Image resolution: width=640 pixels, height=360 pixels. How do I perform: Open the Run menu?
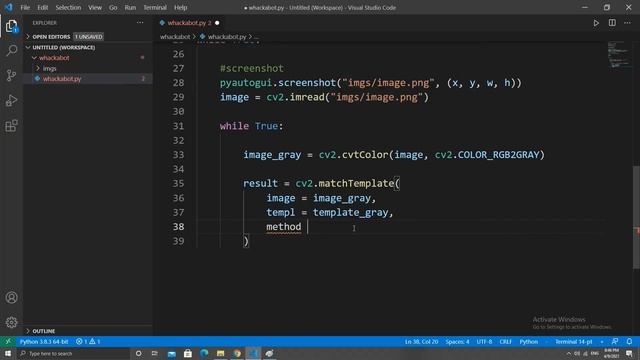130,7
